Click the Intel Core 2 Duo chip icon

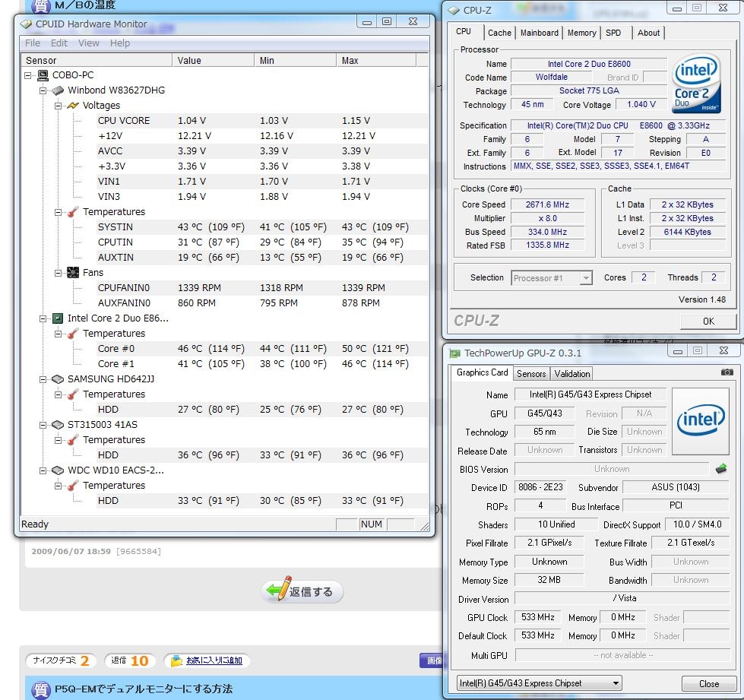58,318
